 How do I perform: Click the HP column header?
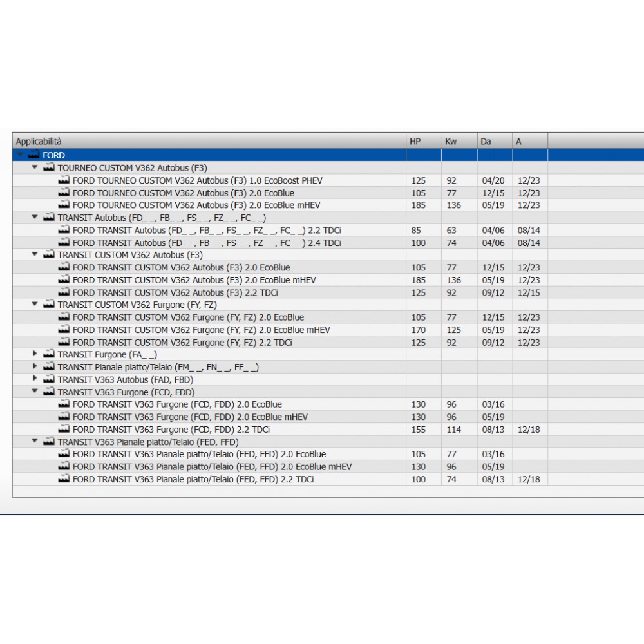click(x=423, y=141)
